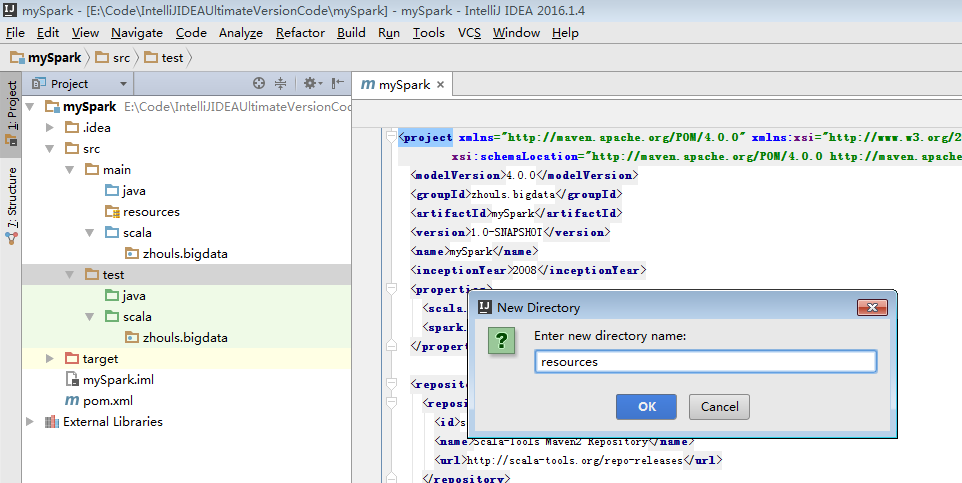Fold the repositories tag in gutter
Screen dimensions: 962x483
tap(391, 384)
